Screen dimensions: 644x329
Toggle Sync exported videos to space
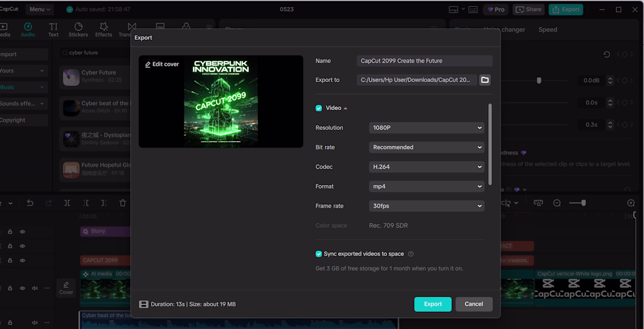pyautogui.click(x=318, y=254)
